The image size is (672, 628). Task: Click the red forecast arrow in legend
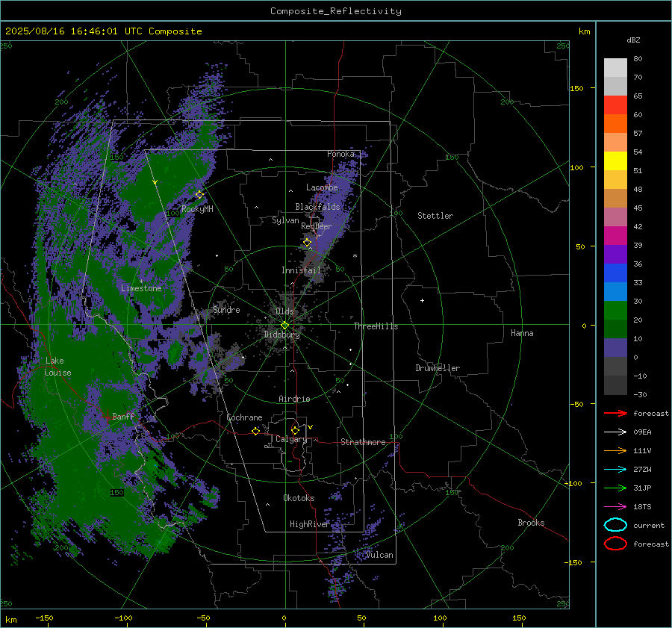click(615, 413)
